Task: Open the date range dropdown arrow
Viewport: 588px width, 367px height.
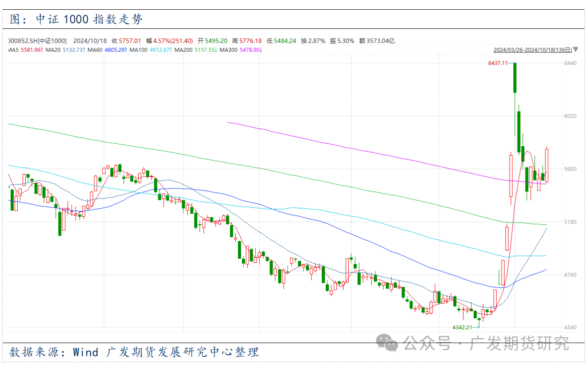Action: point(576,50)
